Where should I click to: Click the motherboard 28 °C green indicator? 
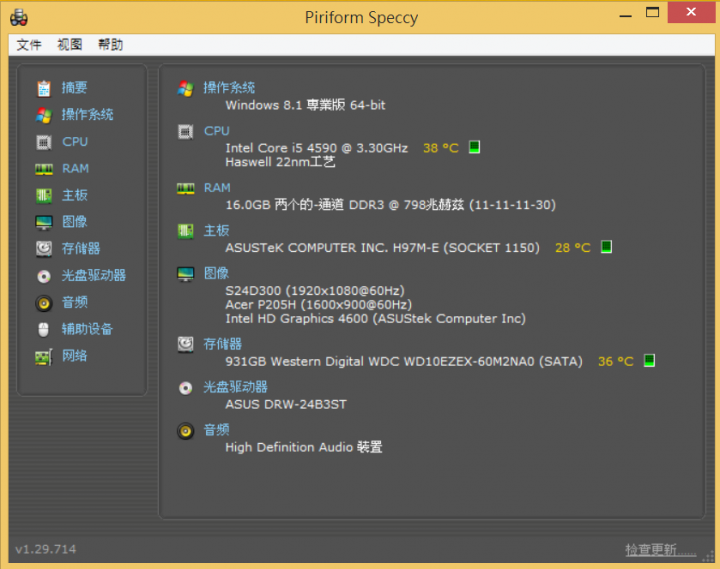tap(607, 247)
